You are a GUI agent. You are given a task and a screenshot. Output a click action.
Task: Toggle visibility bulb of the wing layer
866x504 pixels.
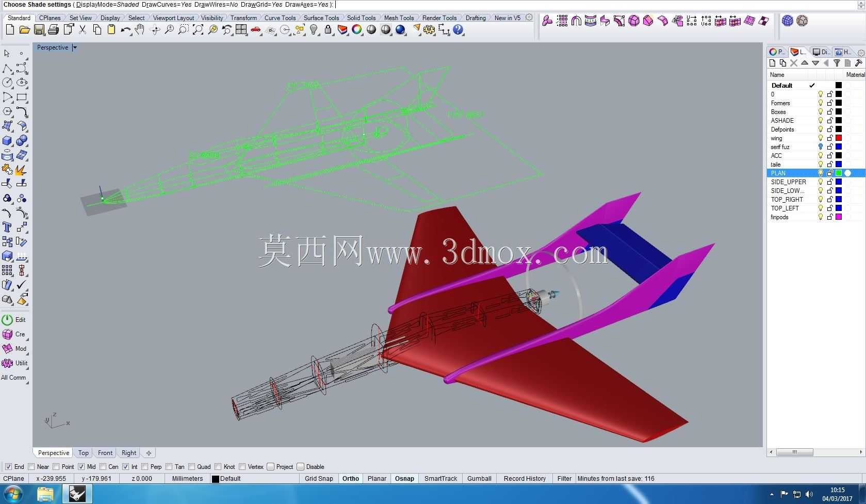pyautogui.click(x=821, y=138)
